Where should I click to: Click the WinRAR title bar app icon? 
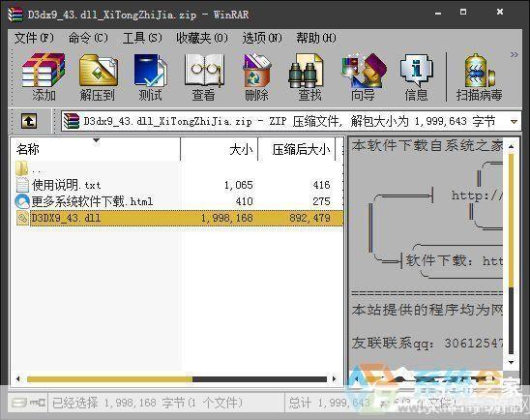pos(15,15)
